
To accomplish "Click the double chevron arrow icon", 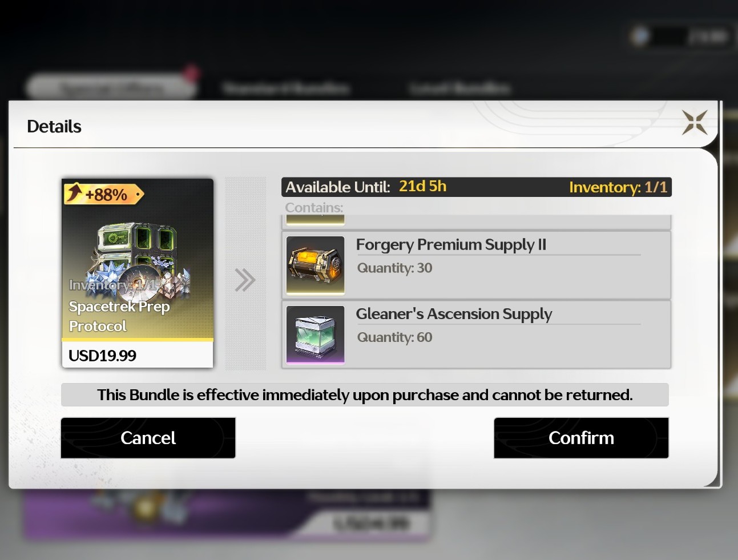I will (x=245, y=280).
